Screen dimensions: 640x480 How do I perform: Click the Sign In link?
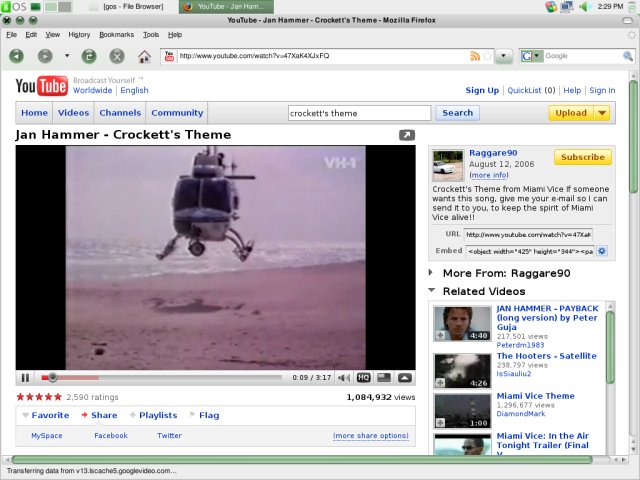point(602,90)
